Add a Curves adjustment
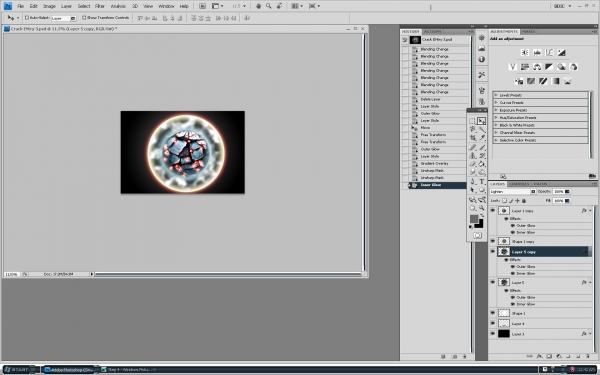This screenshot has width=600, height=375. (x=549, y=53)
